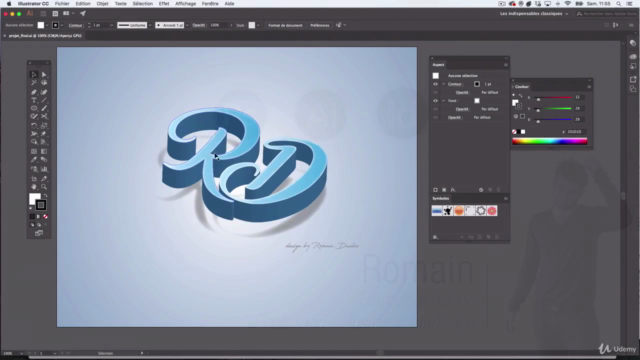Click the Préférences button

coord(320,25)
